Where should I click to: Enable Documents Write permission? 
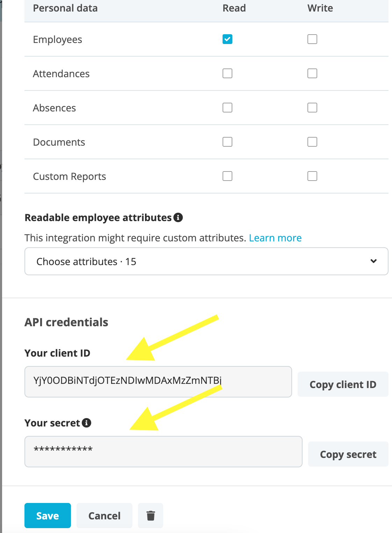(312, 142)
